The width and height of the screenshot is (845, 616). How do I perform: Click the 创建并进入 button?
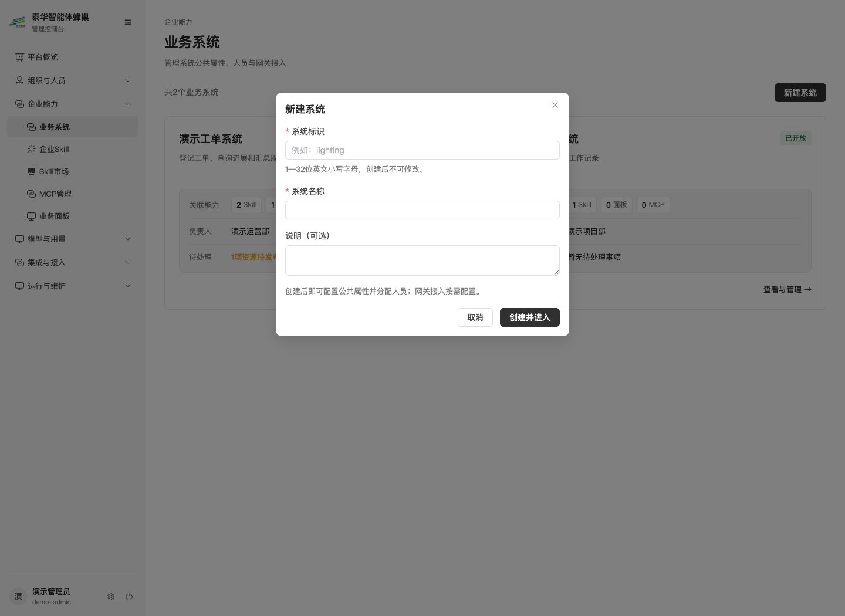click(x=530, y=317)
